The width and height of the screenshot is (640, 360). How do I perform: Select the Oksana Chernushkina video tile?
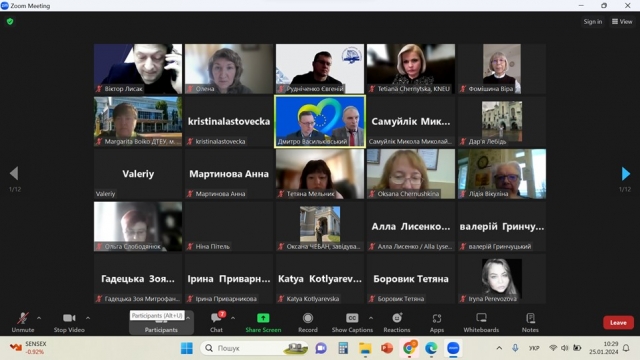pyautogui.click(x=411, y=174)
